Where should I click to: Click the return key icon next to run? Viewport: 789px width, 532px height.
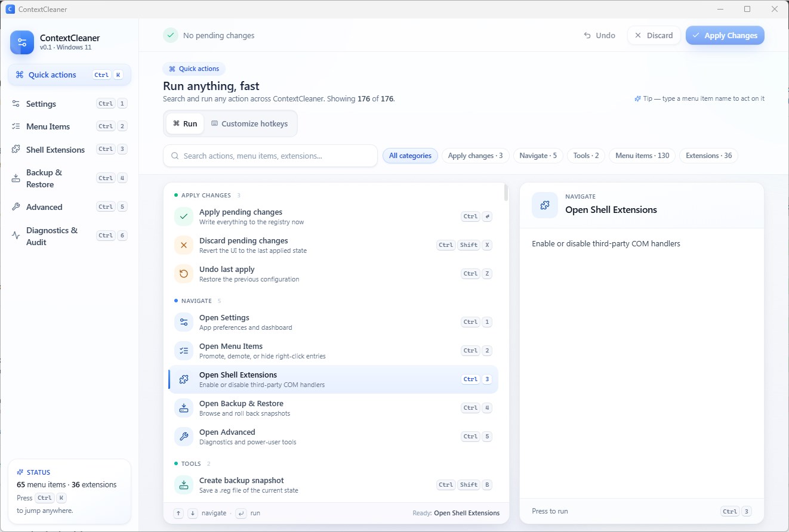(241, 513)
